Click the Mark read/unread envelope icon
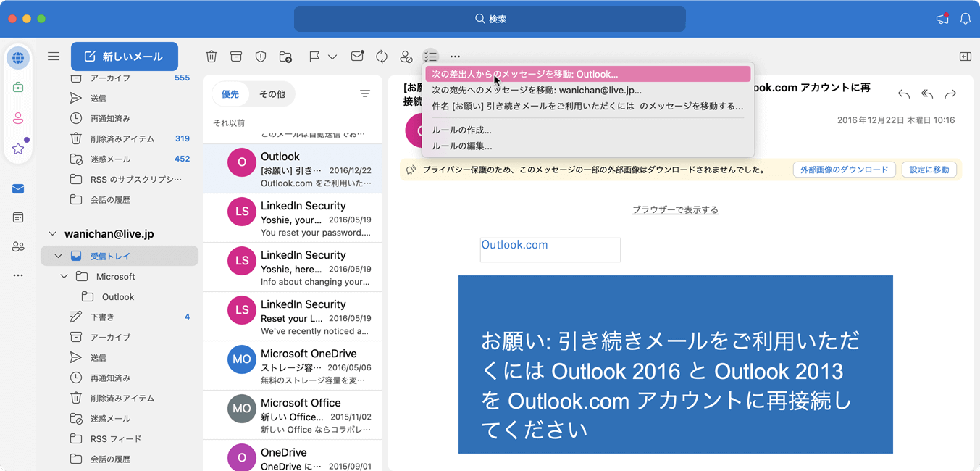The image size is (980, 471). [x=357, y=56]
